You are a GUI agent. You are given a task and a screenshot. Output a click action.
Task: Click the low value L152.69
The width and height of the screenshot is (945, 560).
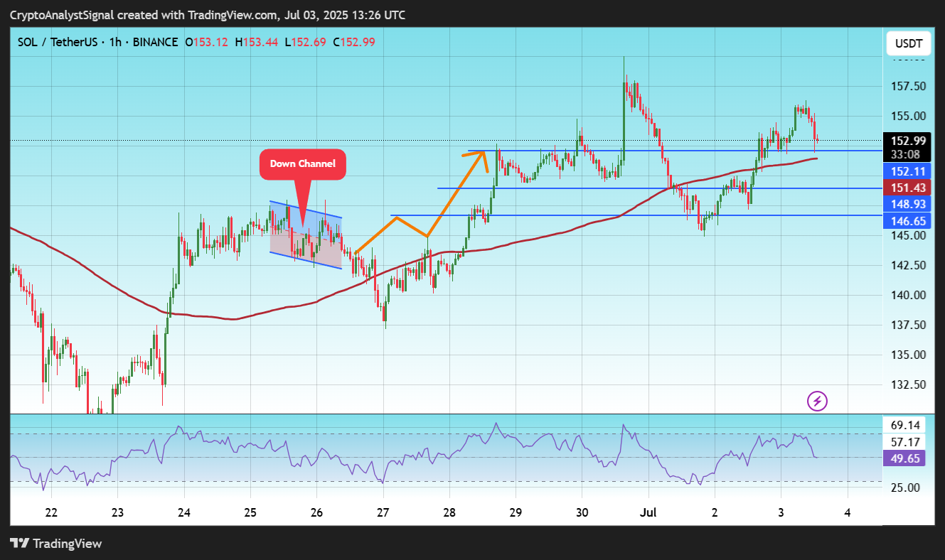[305, 42]
